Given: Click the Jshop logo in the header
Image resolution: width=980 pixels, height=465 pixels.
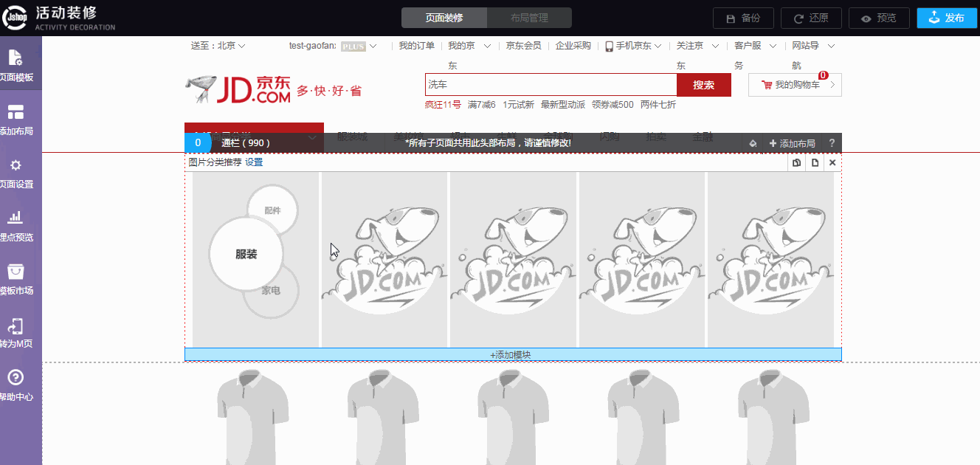Looking at the screenshot, I should coord(14,18).
